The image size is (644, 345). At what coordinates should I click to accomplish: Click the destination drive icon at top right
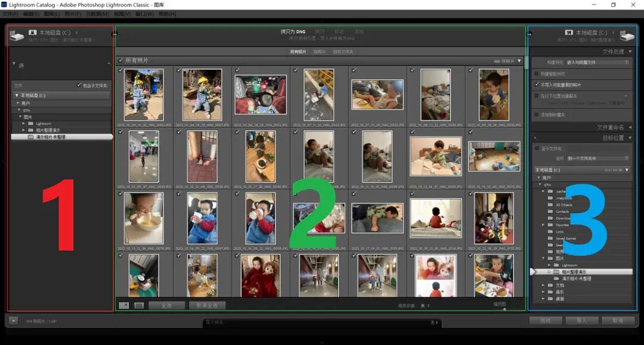[627, 36]
